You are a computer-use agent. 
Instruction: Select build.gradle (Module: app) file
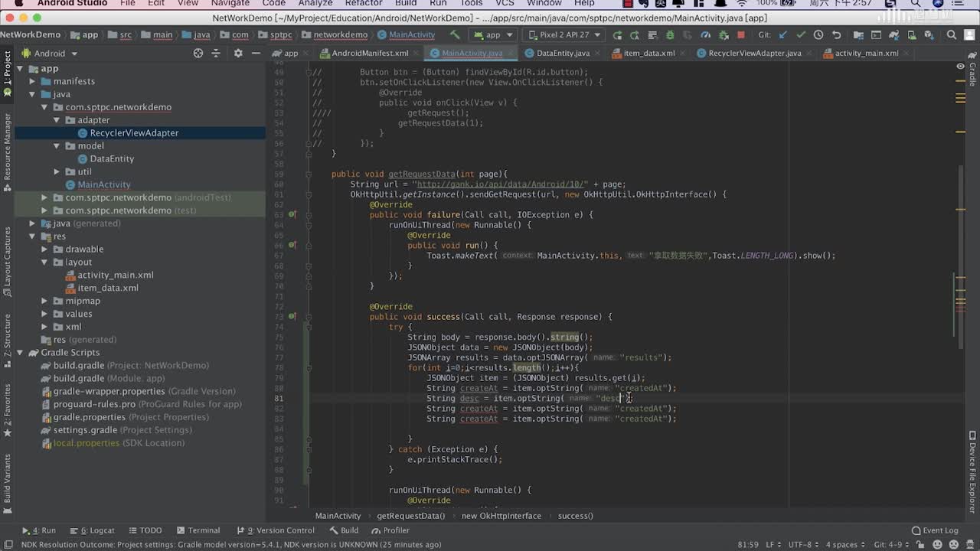pyautogui.click(x=109, y=379)
